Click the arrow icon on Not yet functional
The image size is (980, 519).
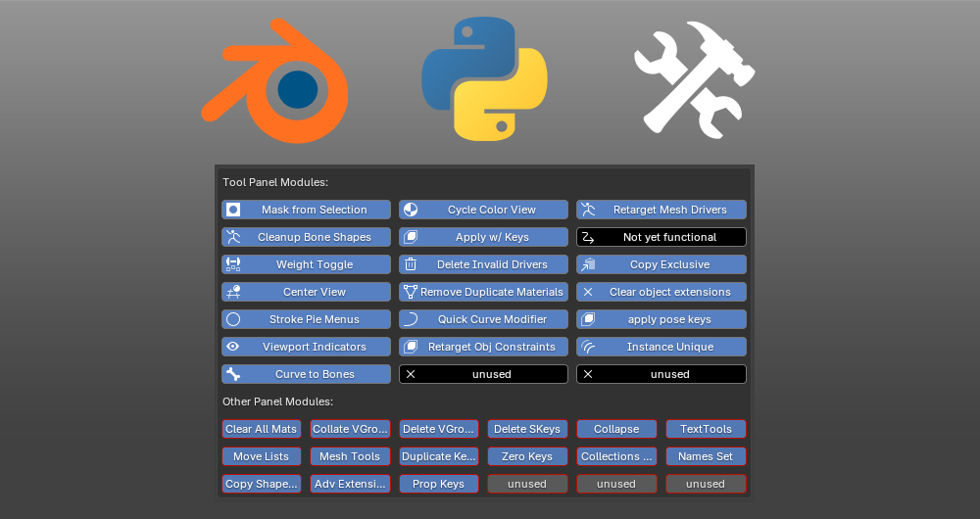pyautogui.click(x=588, y=237)
